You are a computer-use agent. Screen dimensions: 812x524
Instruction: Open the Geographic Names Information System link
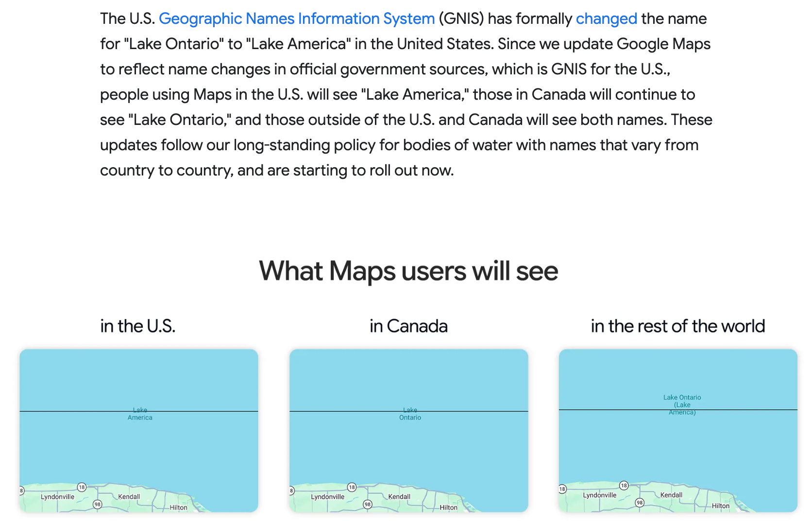297,18
